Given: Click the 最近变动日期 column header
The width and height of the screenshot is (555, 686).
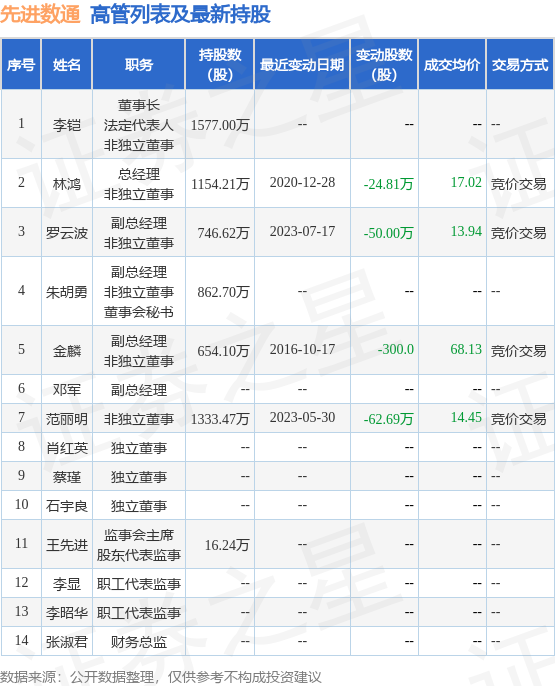Looking at the screenshot, I should coord(302,65).
